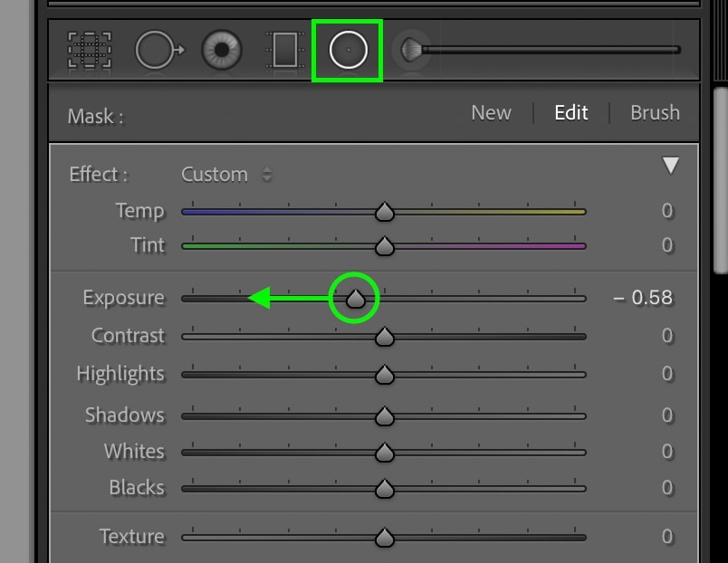This screenshot has height=563, width=728.
Task: Click the Effect label
Action: point(98,175)
